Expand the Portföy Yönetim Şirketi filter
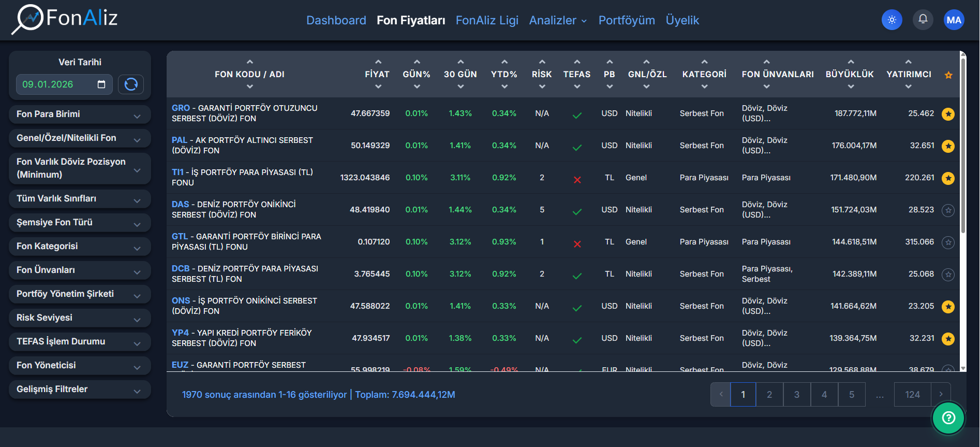This screenshot has width=980, height=447. [80, 294]
